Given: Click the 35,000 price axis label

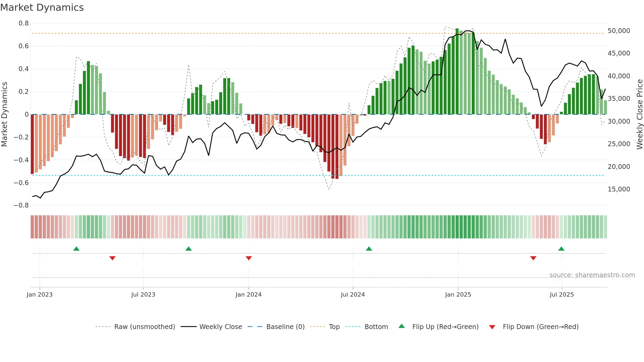Looking at the screenshot, I should (619, 98).
